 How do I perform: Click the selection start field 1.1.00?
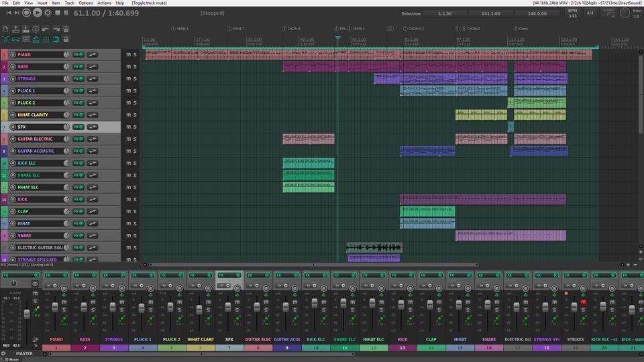(445, 13)
